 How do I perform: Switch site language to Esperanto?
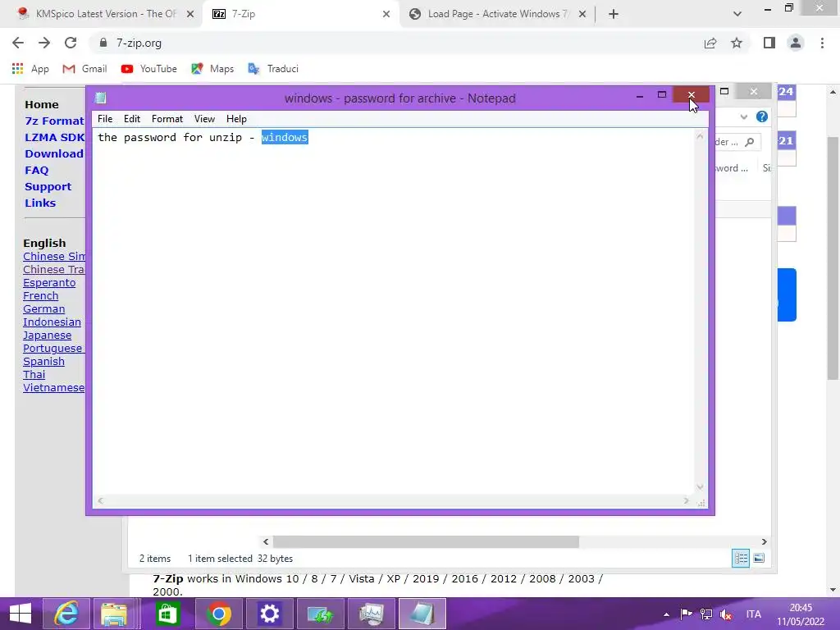pyautogui.click(x=49, y=283)
